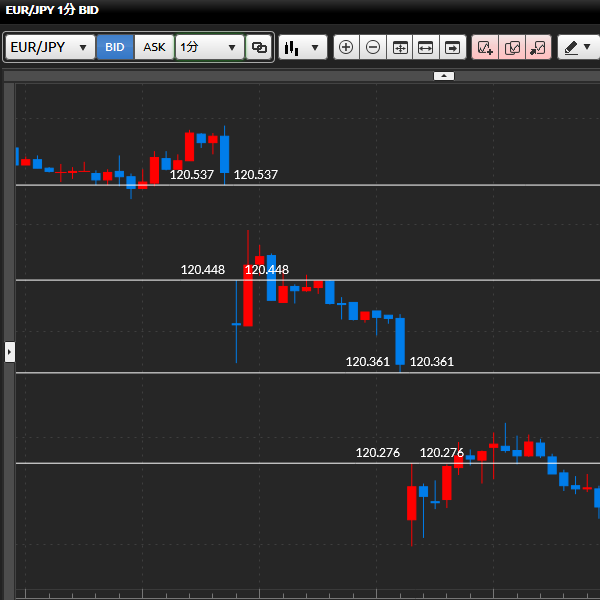Open the candlestick chart type dropdown

coord(303,47)
